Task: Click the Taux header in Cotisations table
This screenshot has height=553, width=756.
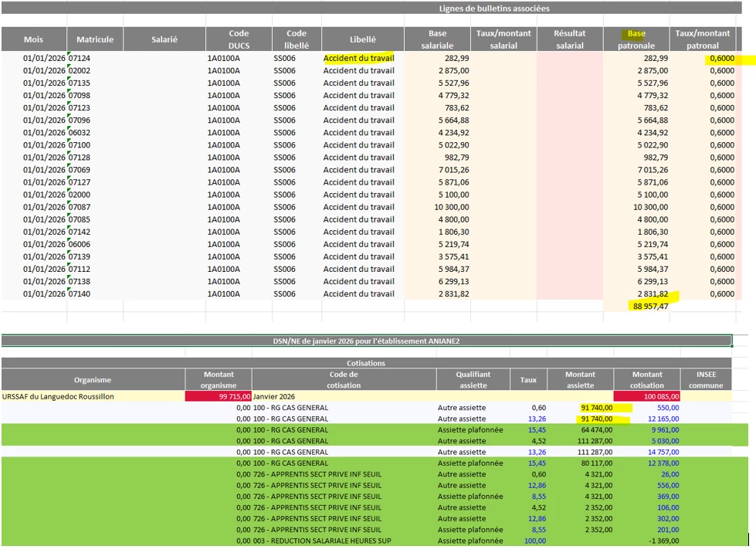Action: [528, 380]
